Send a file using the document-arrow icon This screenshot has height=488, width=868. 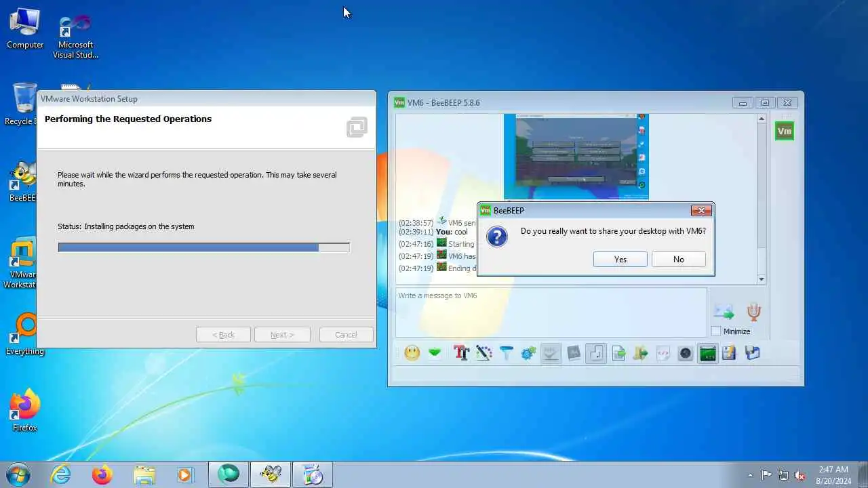point(618,353)
